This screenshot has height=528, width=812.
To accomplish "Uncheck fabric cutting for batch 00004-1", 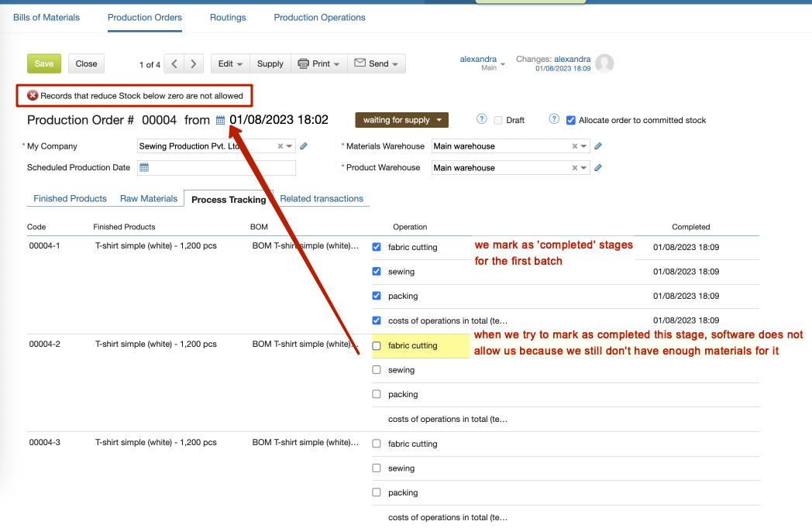I will click(377, 247).
